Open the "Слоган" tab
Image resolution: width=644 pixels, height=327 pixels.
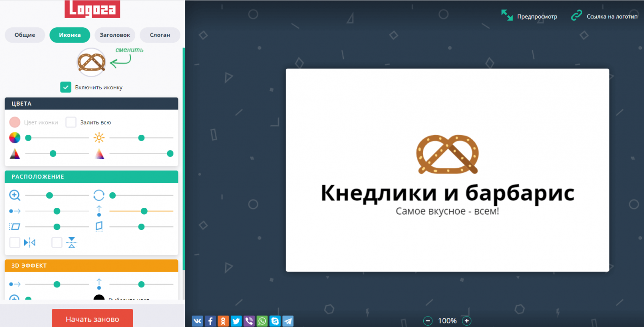click(x=160, y=35)
